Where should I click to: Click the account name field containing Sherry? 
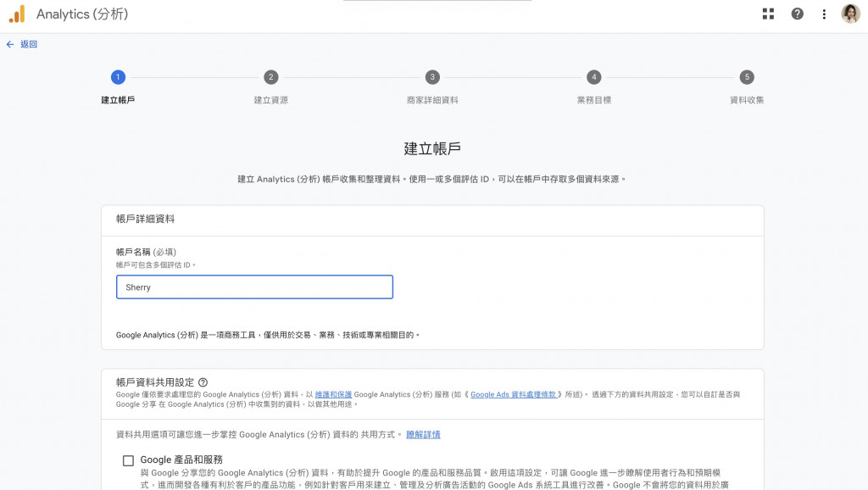[254, 287]
